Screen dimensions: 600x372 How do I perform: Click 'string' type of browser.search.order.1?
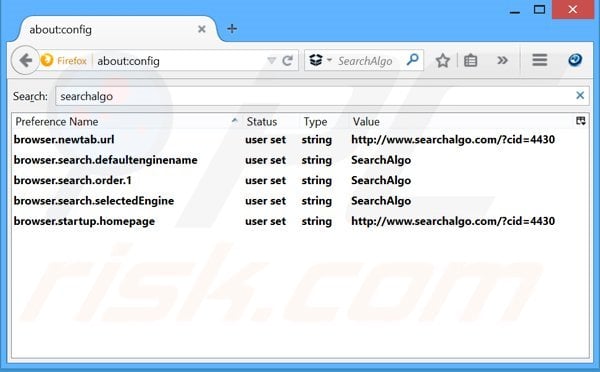point(316,181)
